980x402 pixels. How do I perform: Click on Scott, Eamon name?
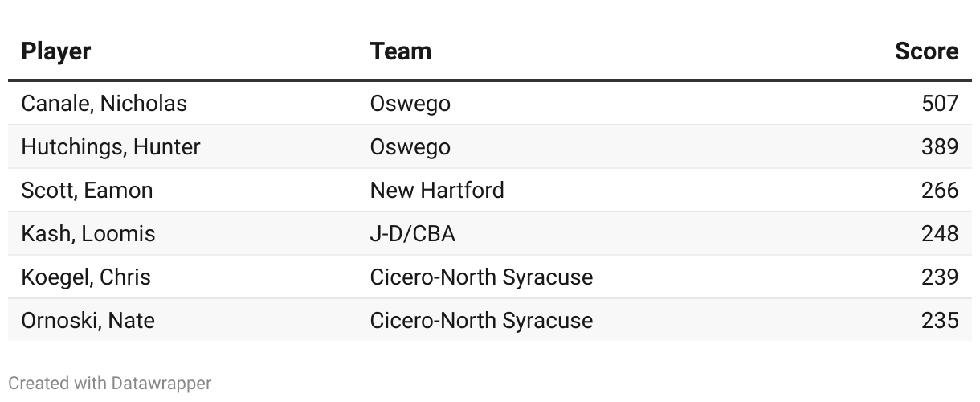(x=87, y=191)
